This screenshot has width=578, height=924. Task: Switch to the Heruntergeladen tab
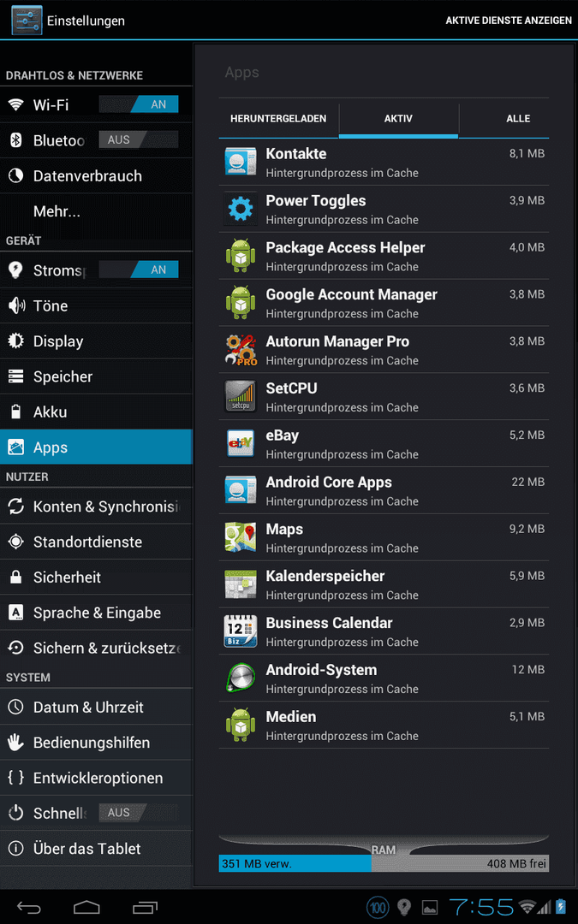tap(278, 118)
